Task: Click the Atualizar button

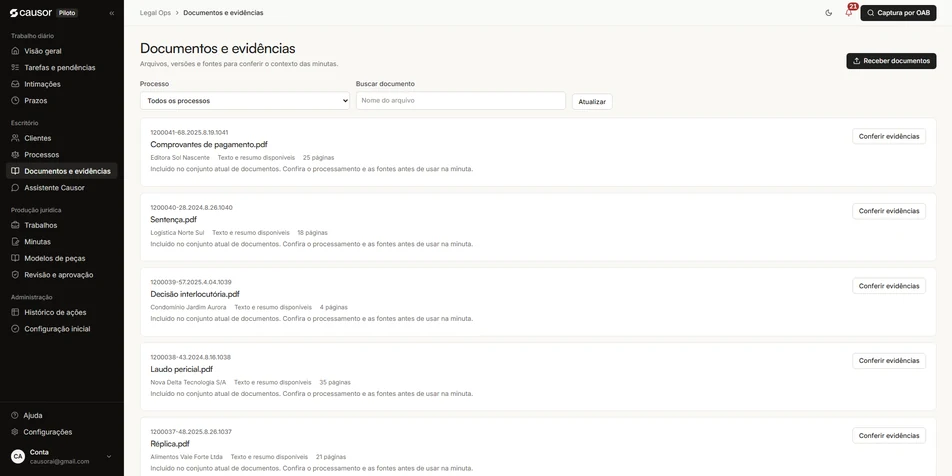Action: point(592,101)
